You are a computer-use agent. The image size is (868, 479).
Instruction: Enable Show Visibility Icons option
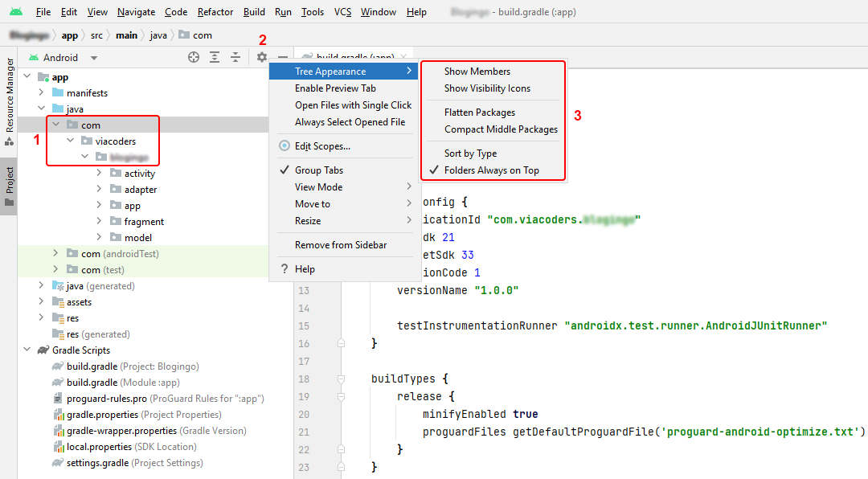pos(487,88)
